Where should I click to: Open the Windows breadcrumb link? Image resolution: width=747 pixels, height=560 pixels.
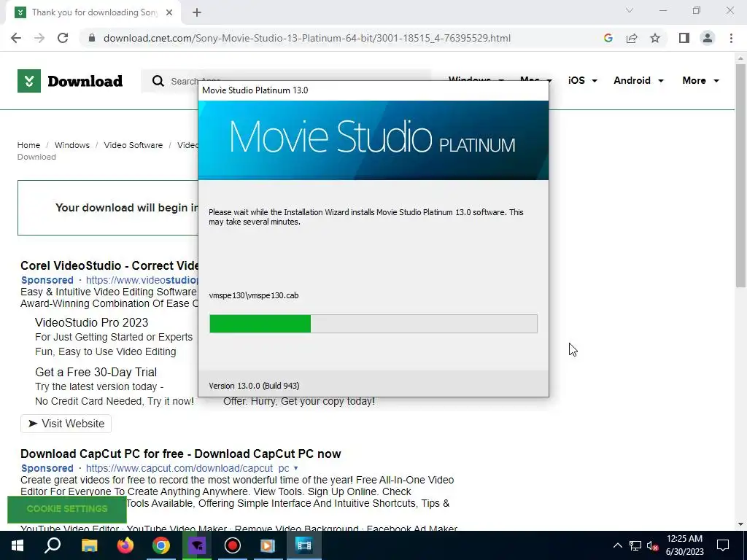[72, 145]
